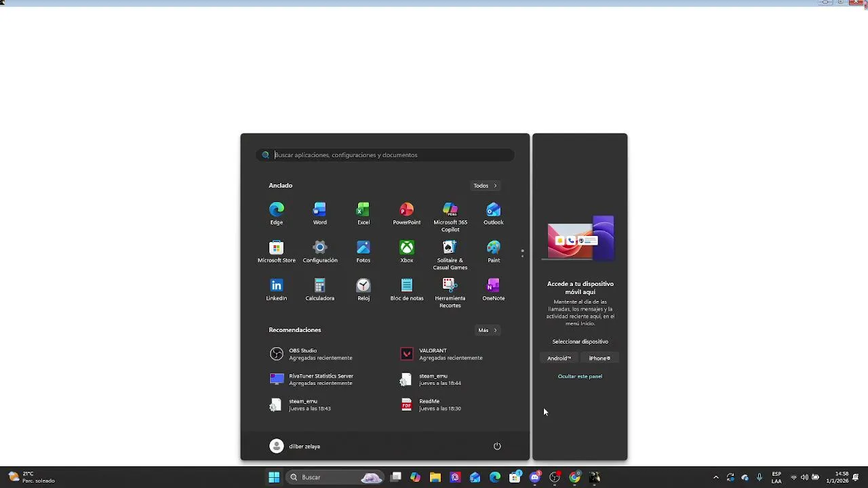
Task: Click the Wi-Fi network tray icon
Action: click(x=793, y=477)
